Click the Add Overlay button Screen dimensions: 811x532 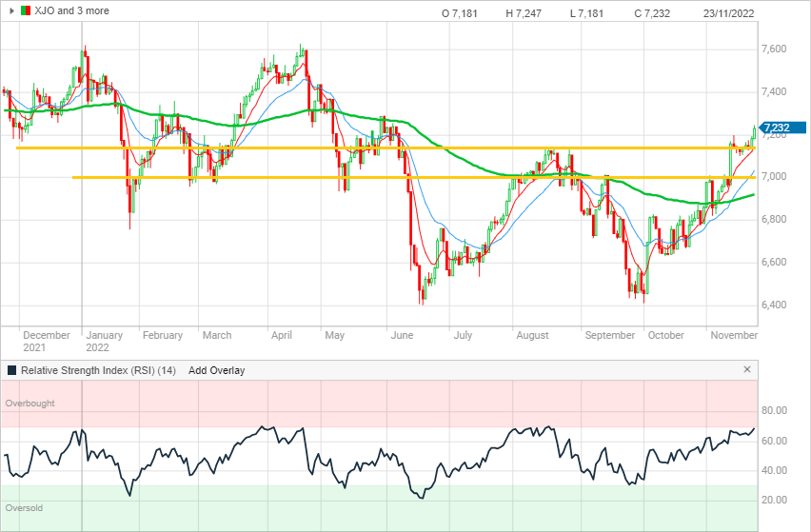pos(216,370)
